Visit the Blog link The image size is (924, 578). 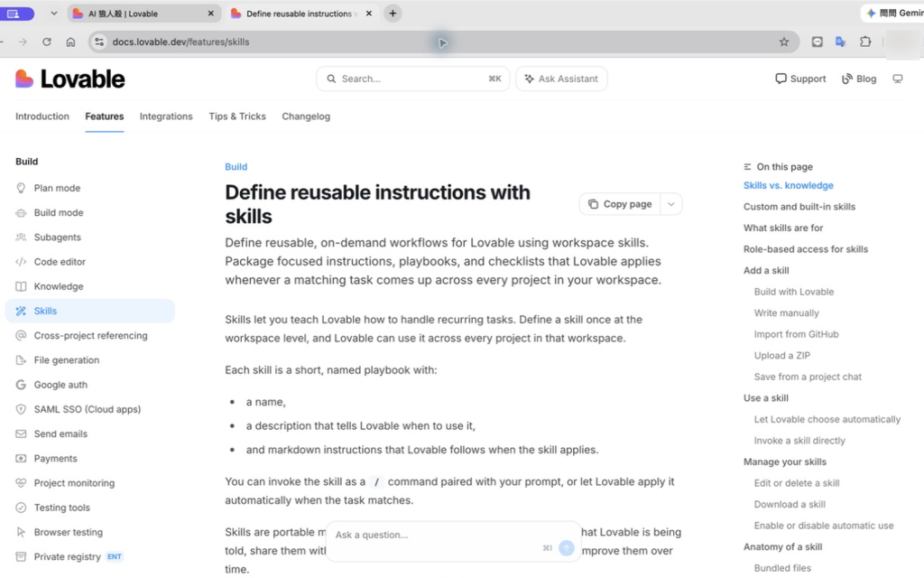click(x=859, y=79)
